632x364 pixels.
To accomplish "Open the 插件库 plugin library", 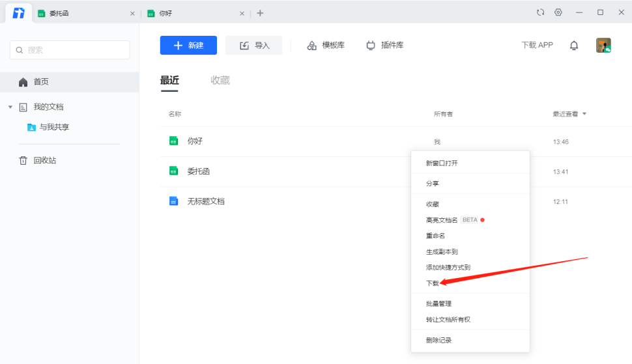I will click(385, 45).
